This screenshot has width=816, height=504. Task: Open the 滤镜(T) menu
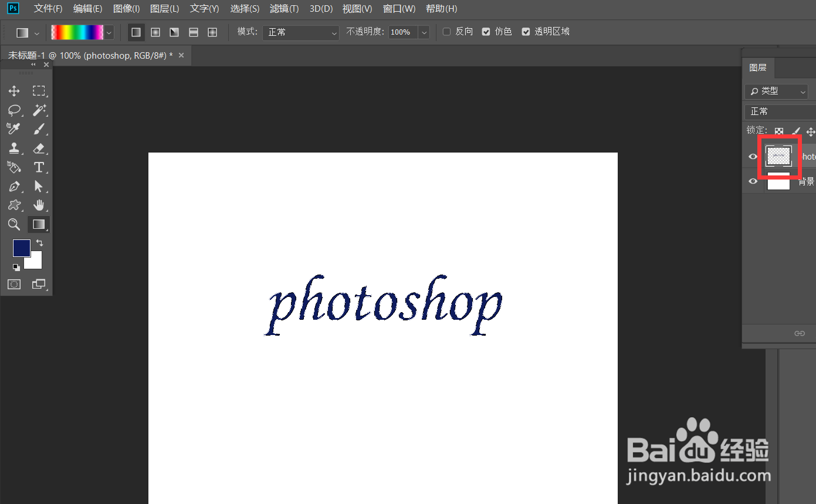click(284, 9)
